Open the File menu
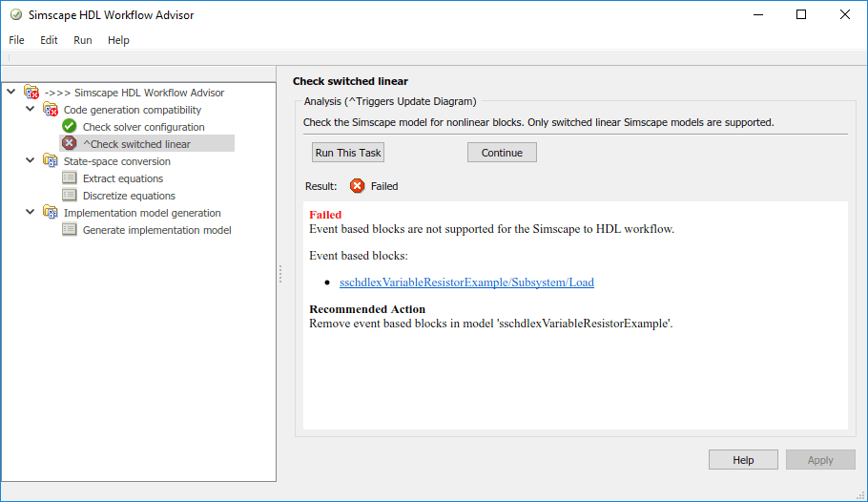 (16, 40)
